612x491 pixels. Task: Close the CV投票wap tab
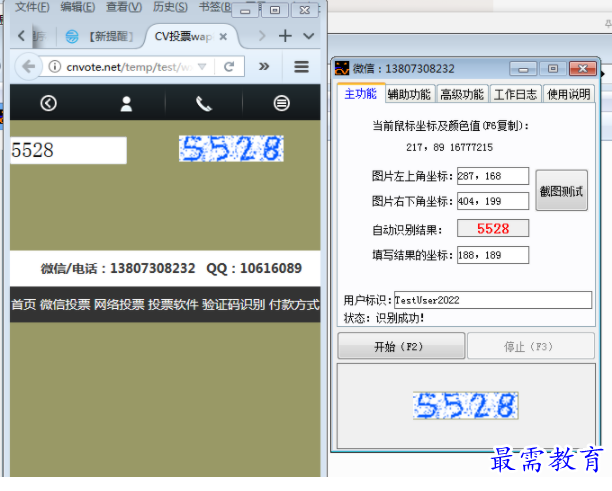coord(223,36)
